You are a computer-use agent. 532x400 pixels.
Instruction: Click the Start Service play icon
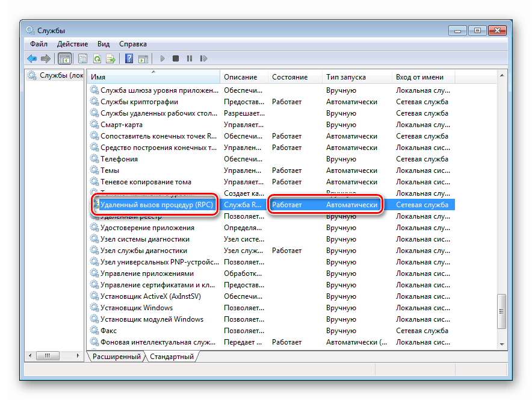[x=162, y=59]
